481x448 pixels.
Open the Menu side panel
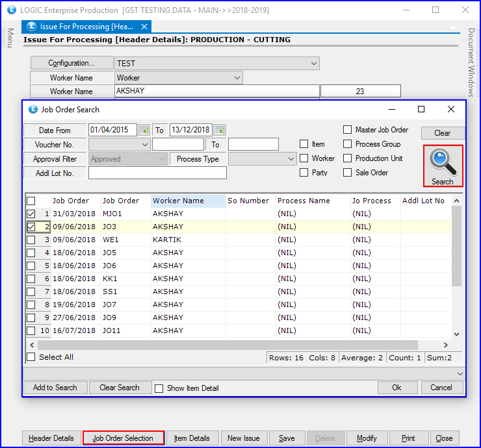tap(10, 38)
